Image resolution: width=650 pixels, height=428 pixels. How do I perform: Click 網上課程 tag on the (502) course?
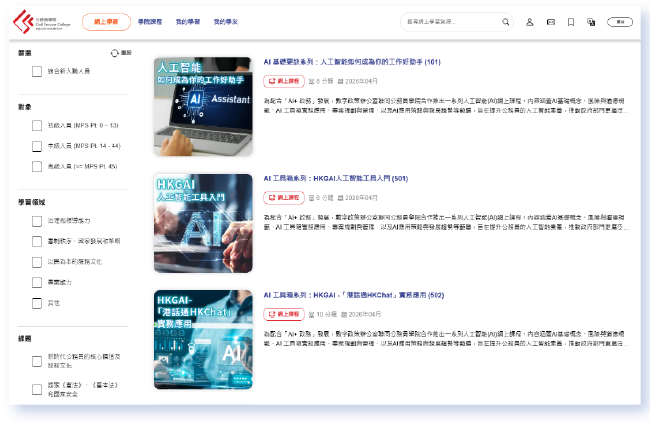(284, 314)
